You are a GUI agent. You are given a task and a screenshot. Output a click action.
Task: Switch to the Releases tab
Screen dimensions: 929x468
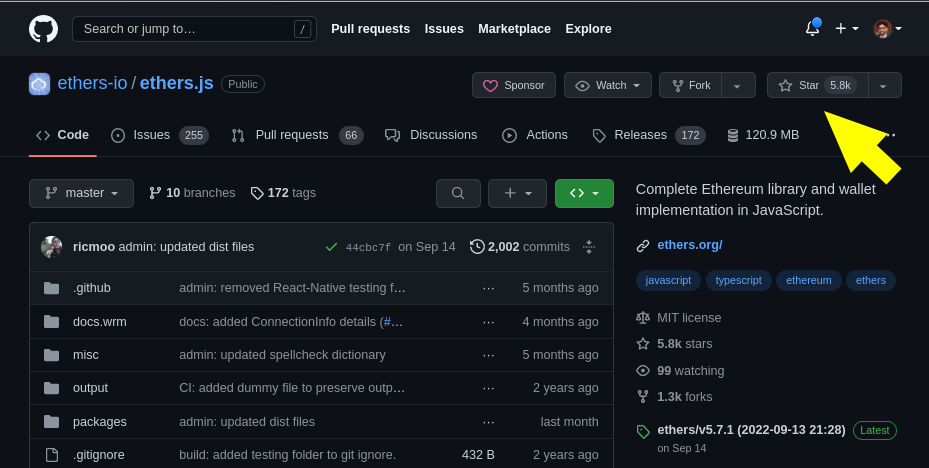649,135
